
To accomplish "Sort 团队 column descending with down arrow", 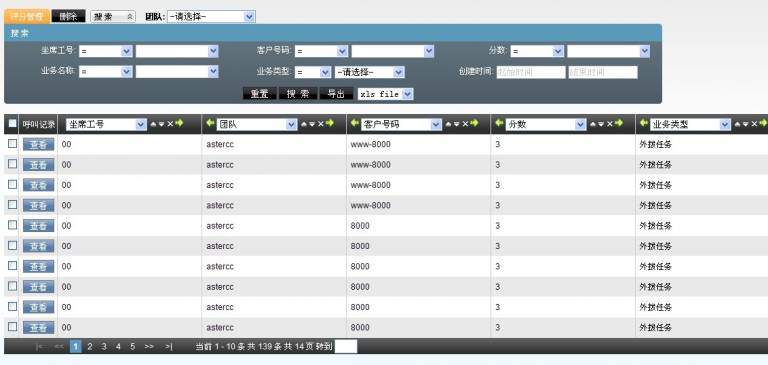I will point(312,124).
